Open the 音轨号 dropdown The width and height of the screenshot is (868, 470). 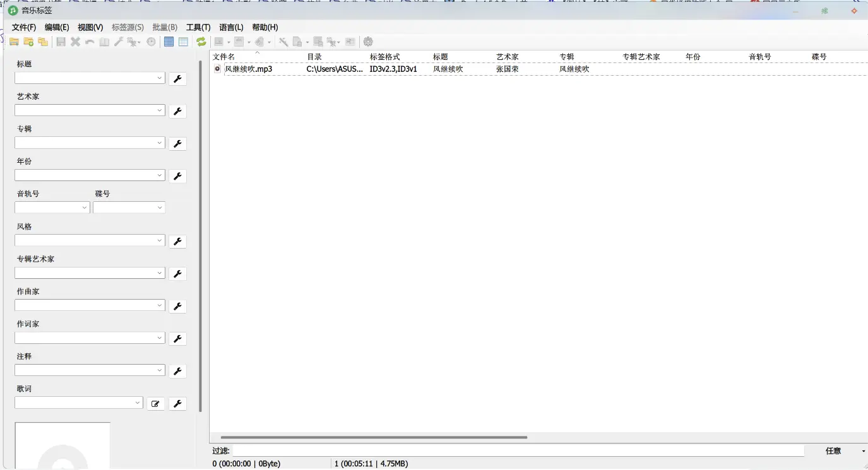point(85,208)
